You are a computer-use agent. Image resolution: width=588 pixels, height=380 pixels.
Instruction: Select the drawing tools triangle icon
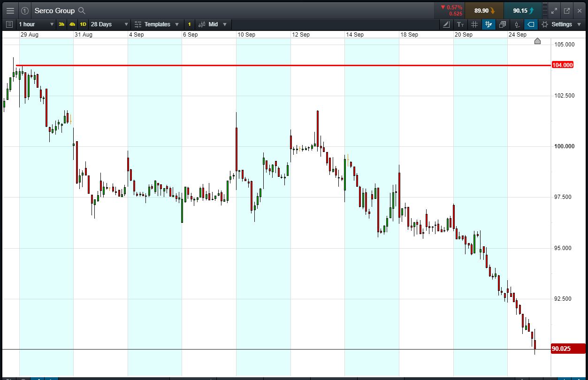tap(446, 24)
